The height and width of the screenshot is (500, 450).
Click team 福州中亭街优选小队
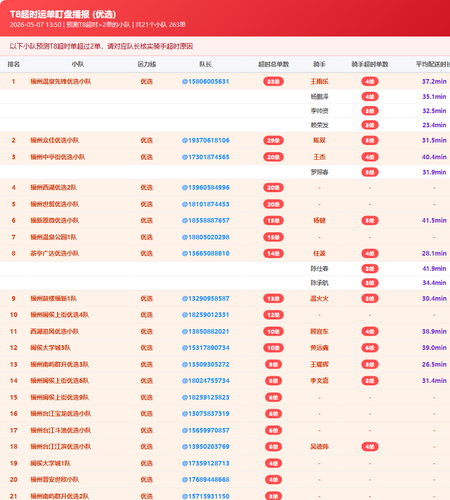tap(58, 157)
